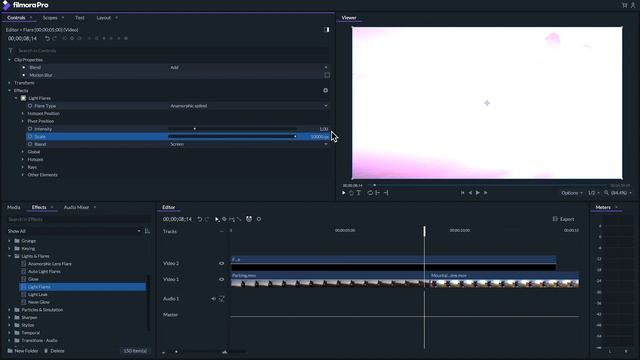Toggle the Audio 1 link icon
The height and width of the screenshot is (360, 640).
click(222, 299)
